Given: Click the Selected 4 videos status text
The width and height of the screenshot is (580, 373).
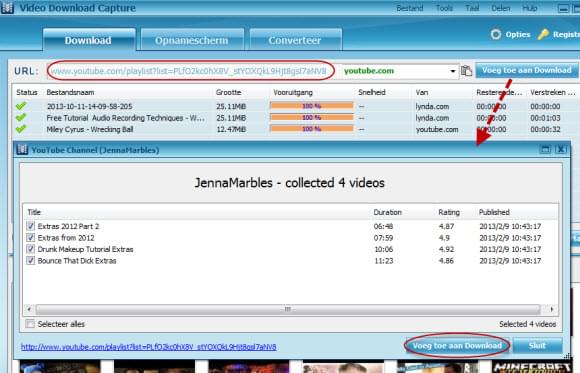Looking at the screenshot, I should pos(527,324).
